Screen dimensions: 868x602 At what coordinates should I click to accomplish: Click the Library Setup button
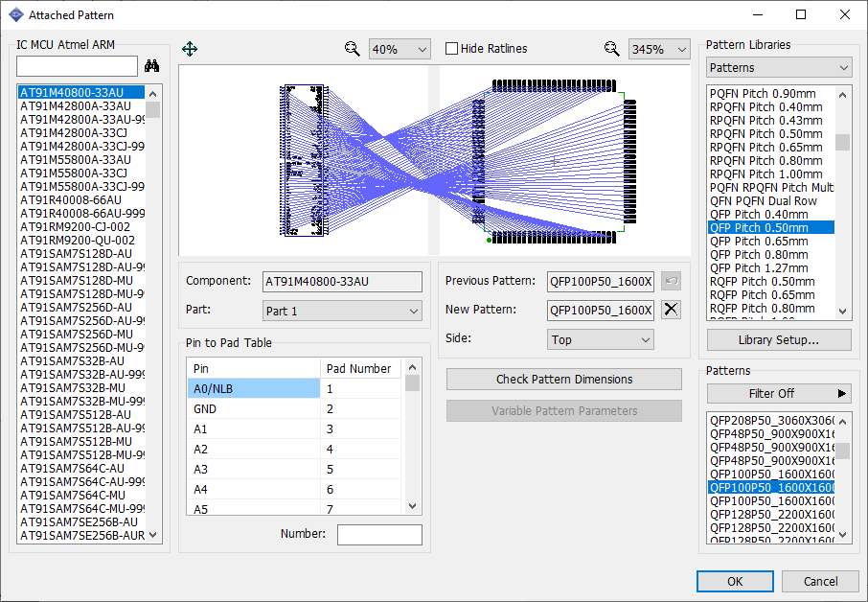[x=779, y=339]
